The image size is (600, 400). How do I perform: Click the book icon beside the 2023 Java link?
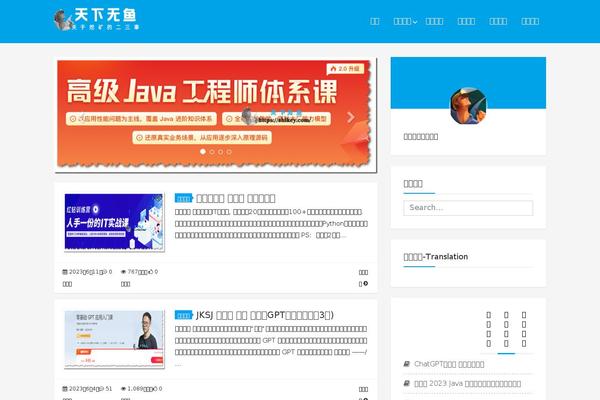click(406, 383)
